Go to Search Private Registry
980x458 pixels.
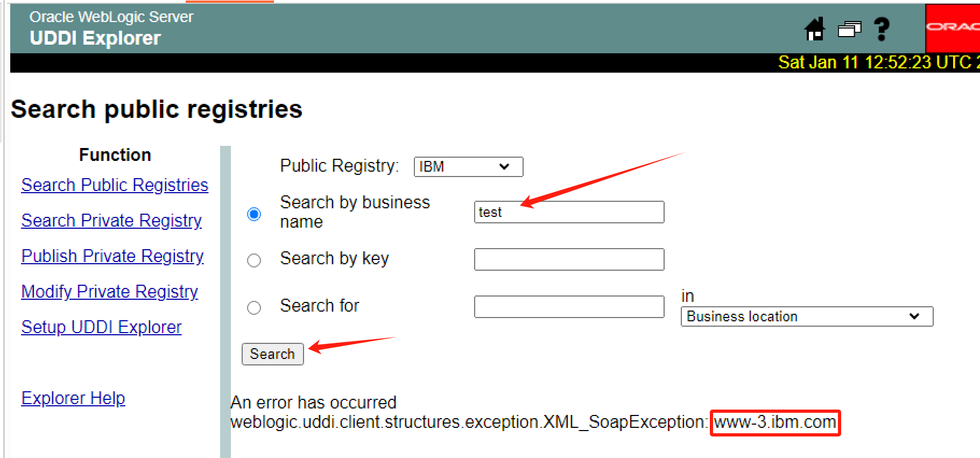[111, 221]
